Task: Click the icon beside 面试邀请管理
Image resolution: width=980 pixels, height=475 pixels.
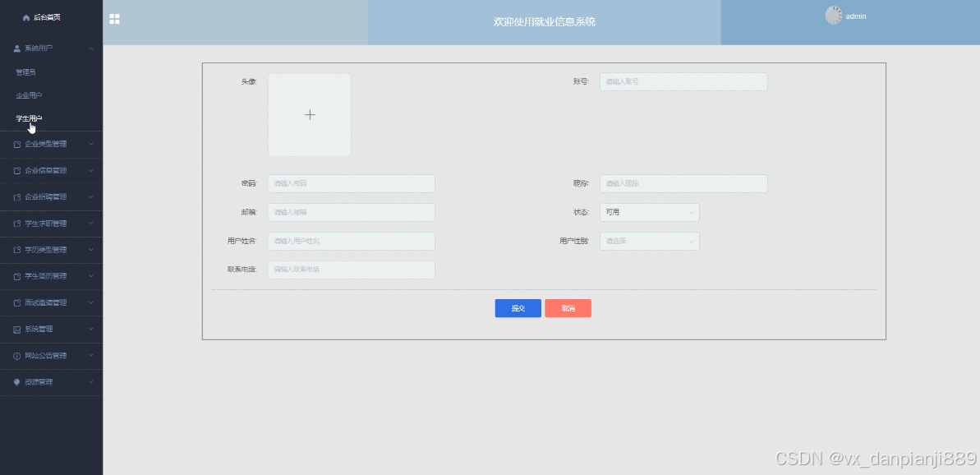Action: [17, 302]
